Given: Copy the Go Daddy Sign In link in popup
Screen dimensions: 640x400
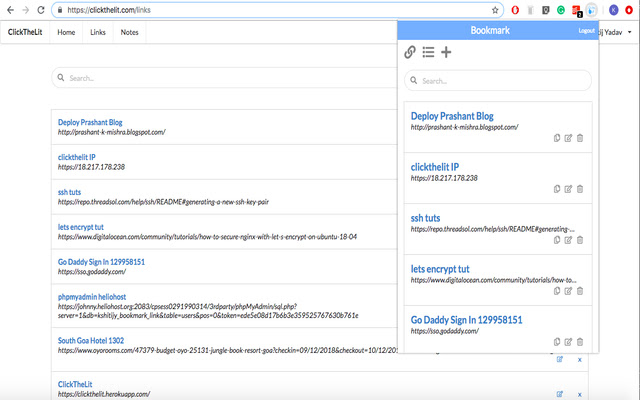Looking at the screenshot, I should point(557,342).
